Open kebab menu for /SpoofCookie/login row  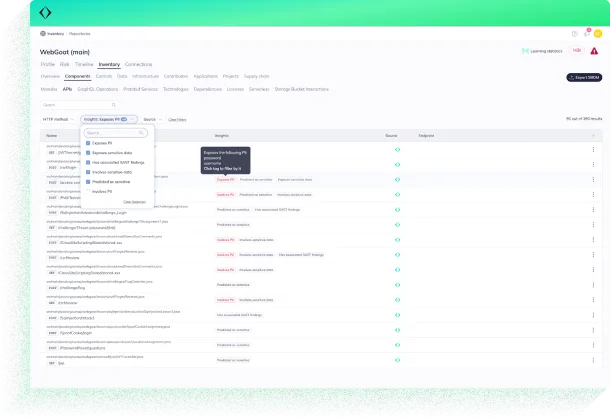593,330
